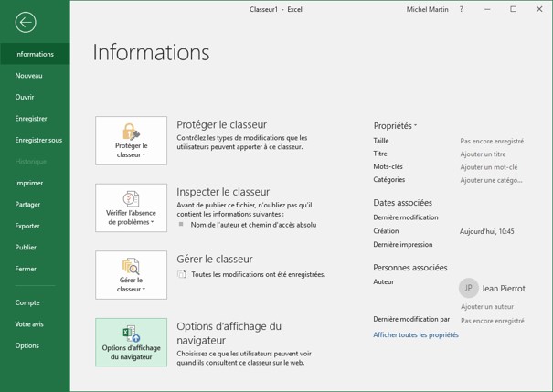Click the back arrow circle icon
The image size is (553, 392).
tap(26, 23)
